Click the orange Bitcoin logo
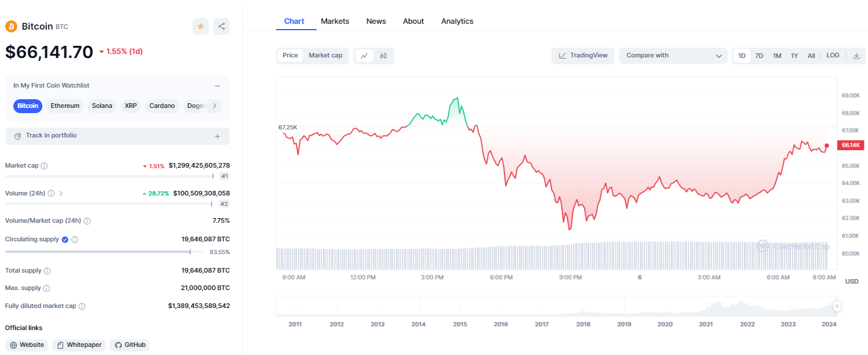 (x=11, y=26)
